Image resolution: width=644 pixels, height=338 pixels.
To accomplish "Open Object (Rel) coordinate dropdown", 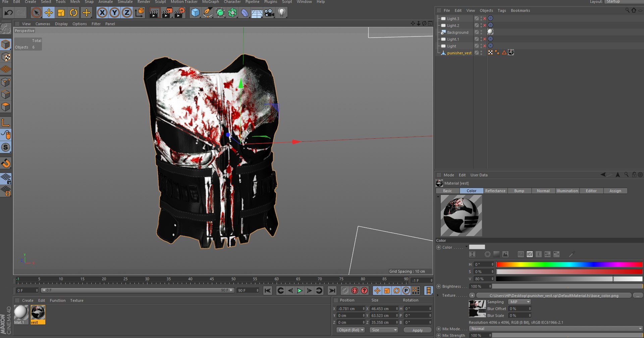I will 351,330.
